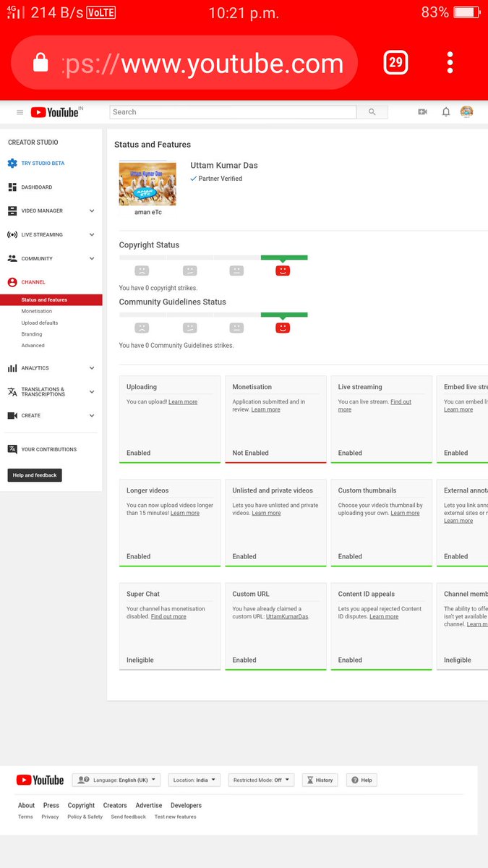Viewport: 488px width, 868px height.
Task: Click the Help button in footer
Action: 362,780
